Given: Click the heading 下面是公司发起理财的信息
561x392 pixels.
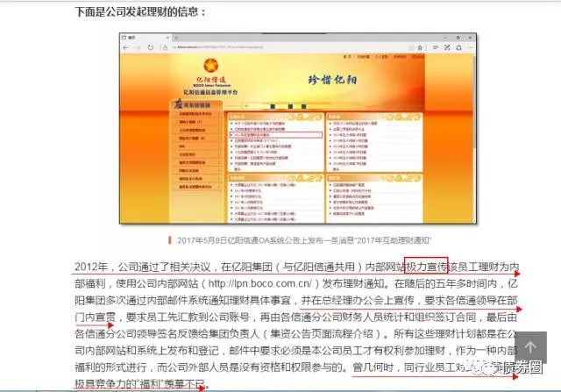Looking at the screenshot, I should click(140, 11).
